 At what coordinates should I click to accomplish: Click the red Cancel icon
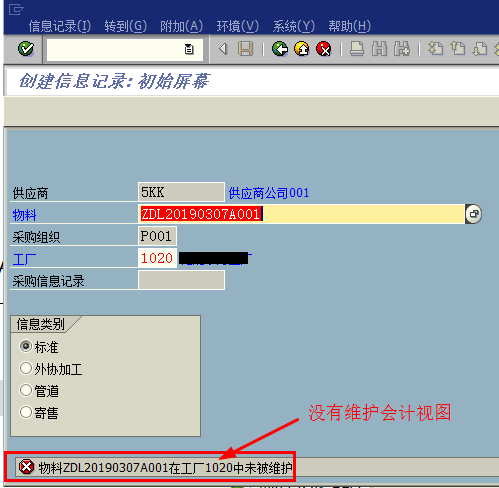pos(324,49)
